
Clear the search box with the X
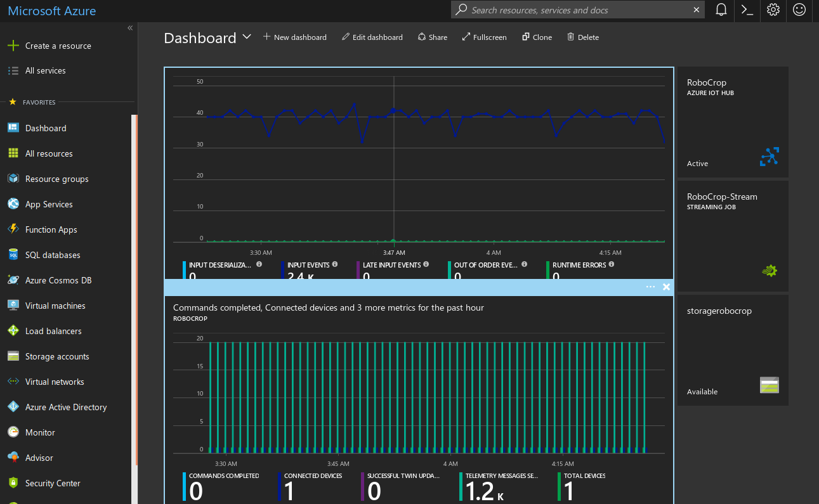click(x=697, y=10)
